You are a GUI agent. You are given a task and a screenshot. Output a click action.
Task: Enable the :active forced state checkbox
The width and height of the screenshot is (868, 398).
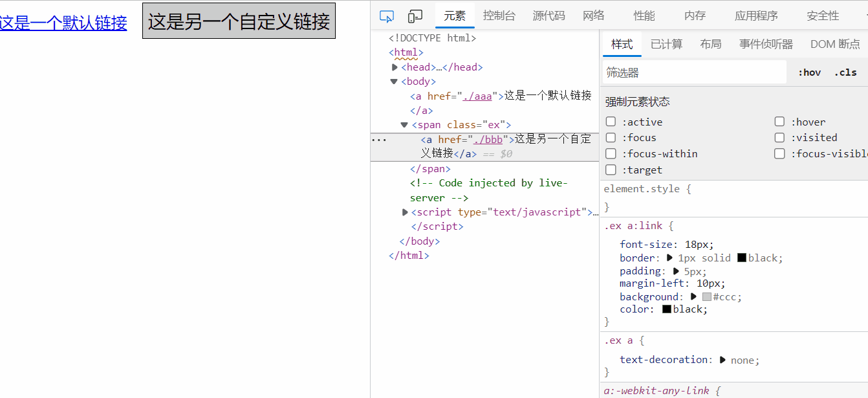(x=611, y=122)
